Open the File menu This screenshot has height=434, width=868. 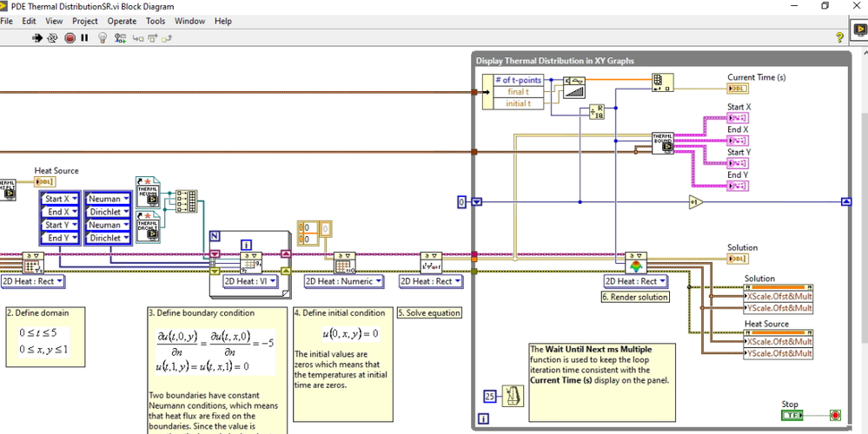coord(6,21)
